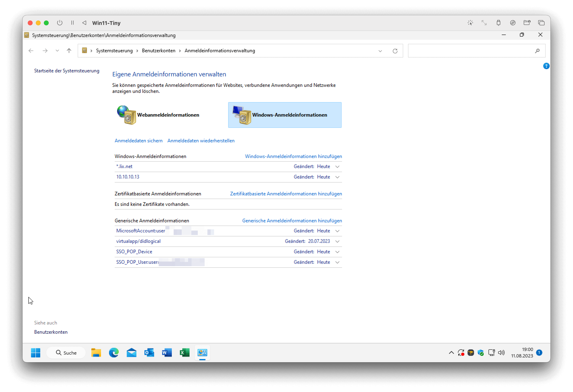
Task: Click the spinner activity icon in VM toolbar
Action: tap(470, 23)
